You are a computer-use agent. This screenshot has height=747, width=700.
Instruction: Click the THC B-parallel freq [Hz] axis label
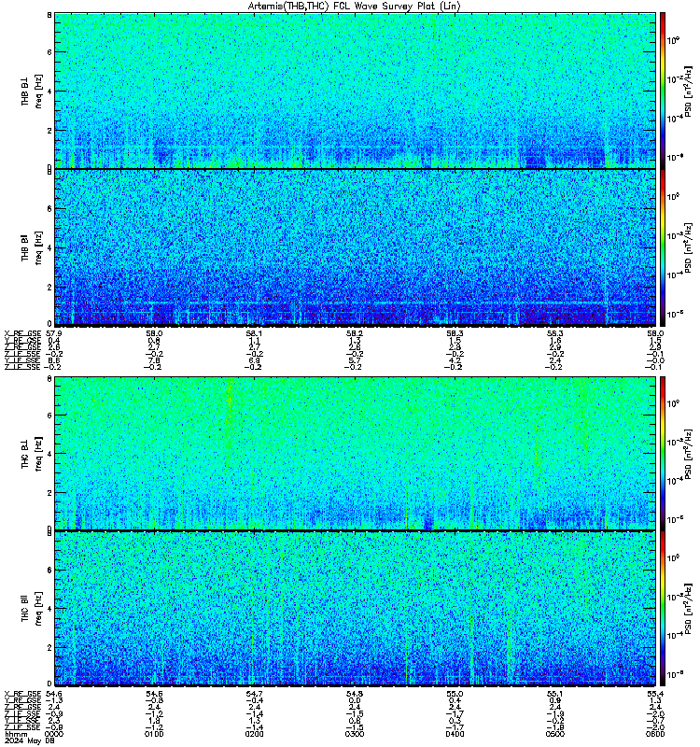point(38,609)
